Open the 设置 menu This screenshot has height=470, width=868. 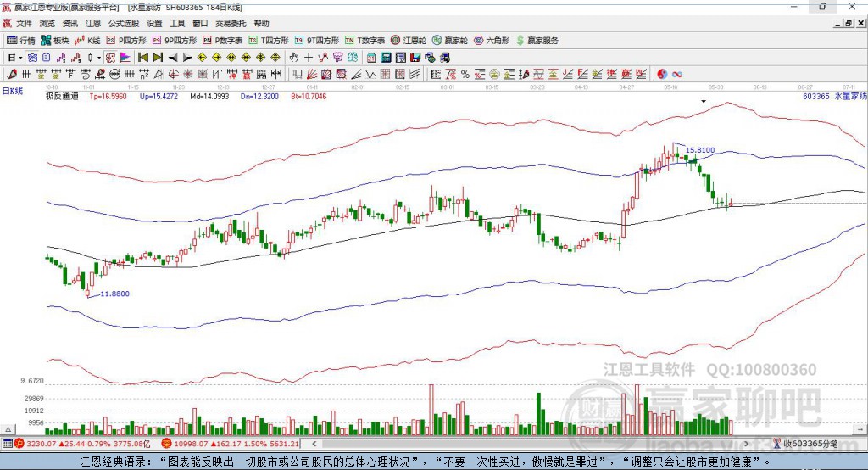pyautogui.click(x=154, y=23)
